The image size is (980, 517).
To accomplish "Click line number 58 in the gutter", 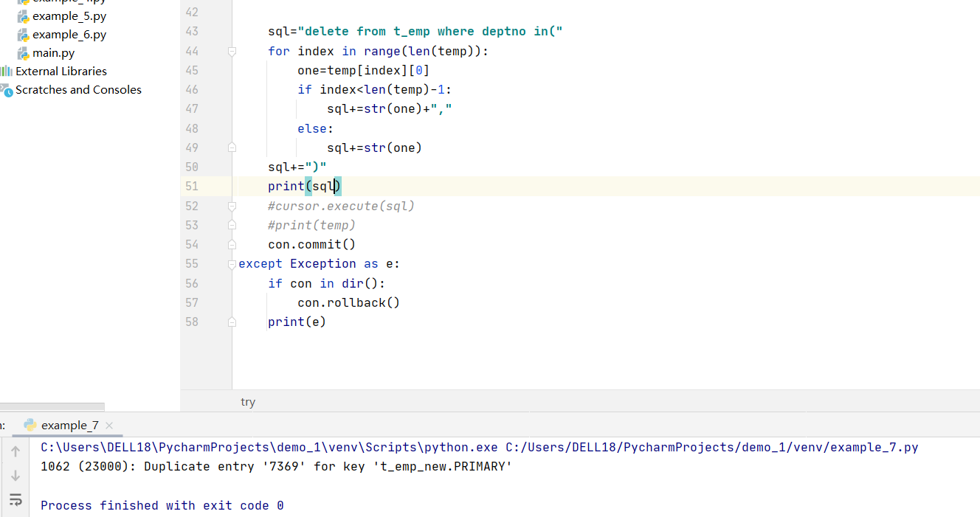I will coord(192,322).
